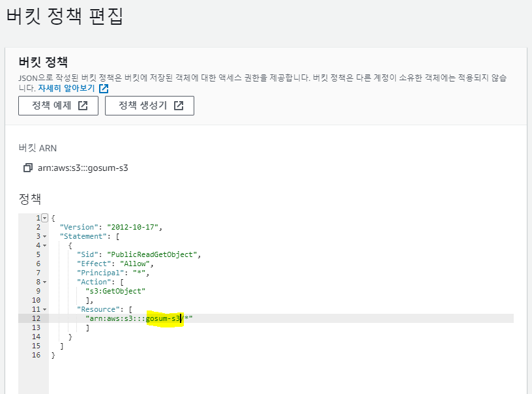This screenshot has height=394, width=532.
Task: Open the 자세히 알아보기 link
Action: (x=66, y=88)
